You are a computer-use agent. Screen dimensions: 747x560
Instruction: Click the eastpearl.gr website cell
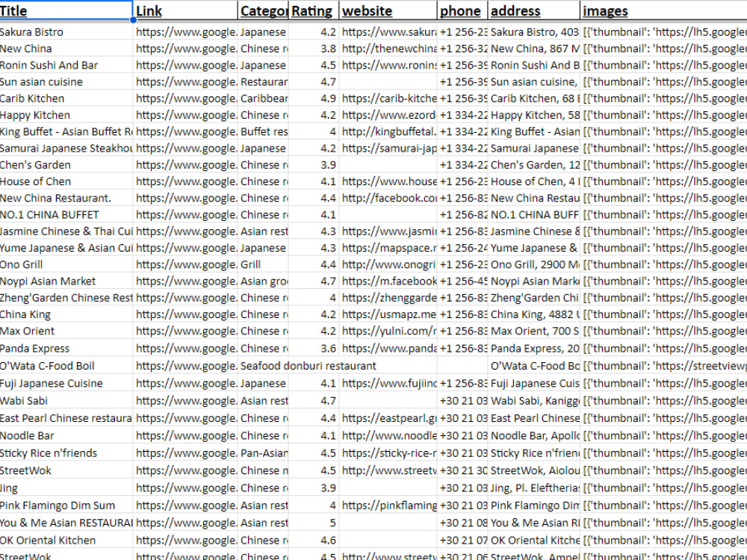(x=388, y=418)
